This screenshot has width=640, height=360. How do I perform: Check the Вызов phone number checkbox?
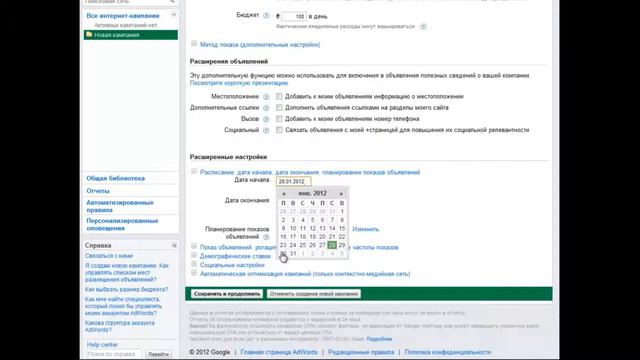pos(279,119)
